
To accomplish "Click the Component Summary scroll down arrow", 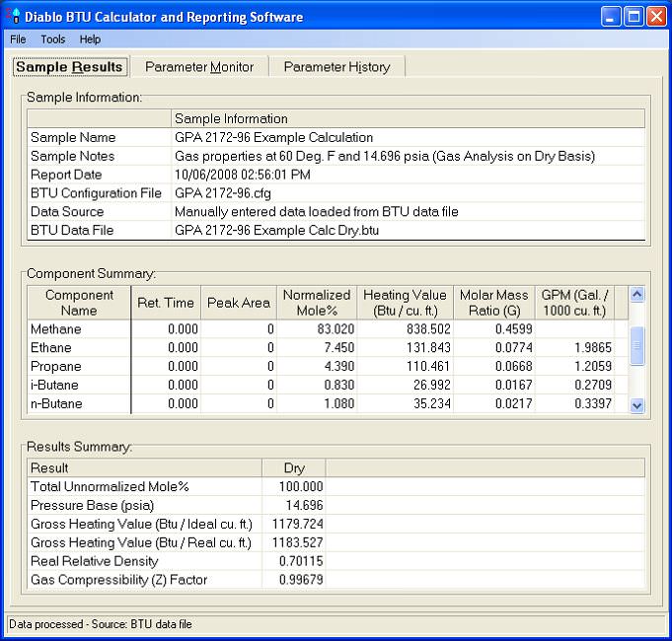I will pos(636,405).
